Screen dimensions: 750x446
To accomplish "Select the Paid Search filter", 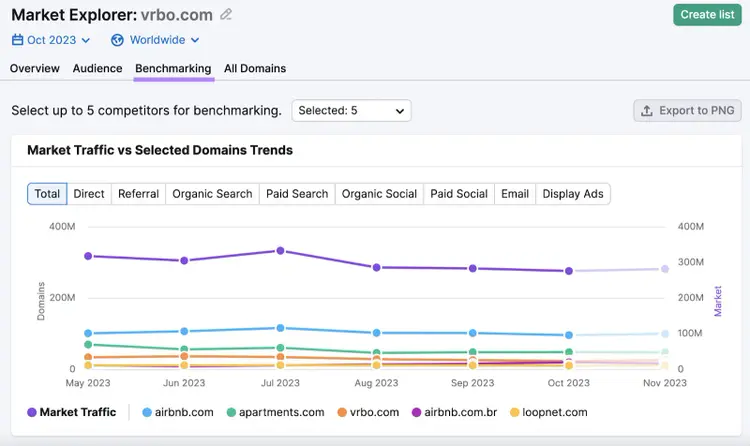I will (x=297, y=194).
